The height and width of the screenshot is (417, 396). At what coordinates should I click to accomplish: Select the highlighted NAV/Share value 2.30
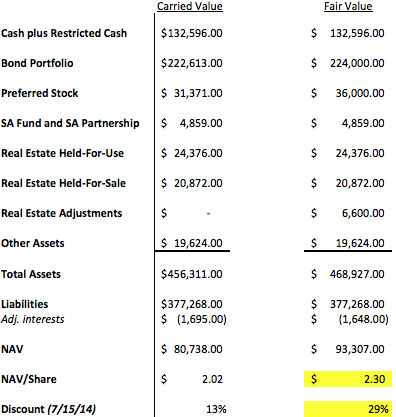[348, 379]
